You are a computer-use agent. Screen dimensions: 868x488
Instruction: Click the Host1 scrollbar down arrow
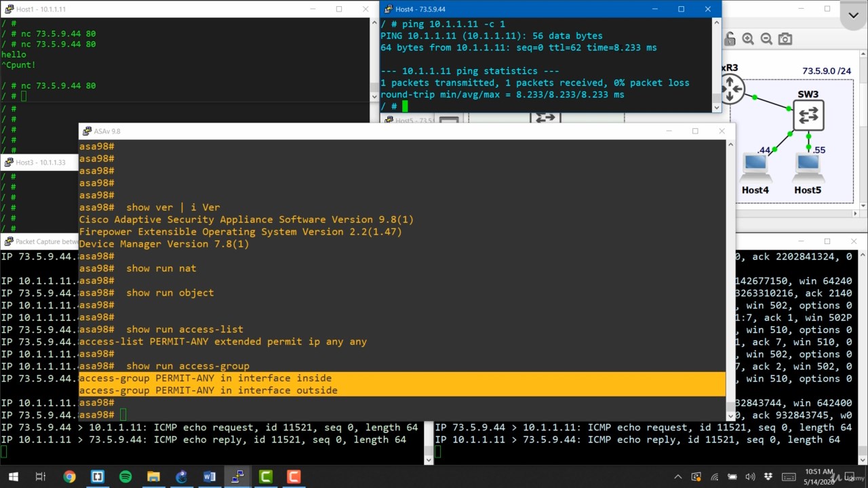(374, 96)
